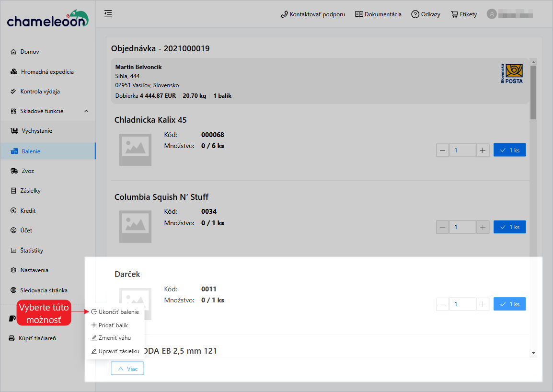Collapse the Viac dropdown button
This screenshot has height=392, width=553.
tap(127, 369)
